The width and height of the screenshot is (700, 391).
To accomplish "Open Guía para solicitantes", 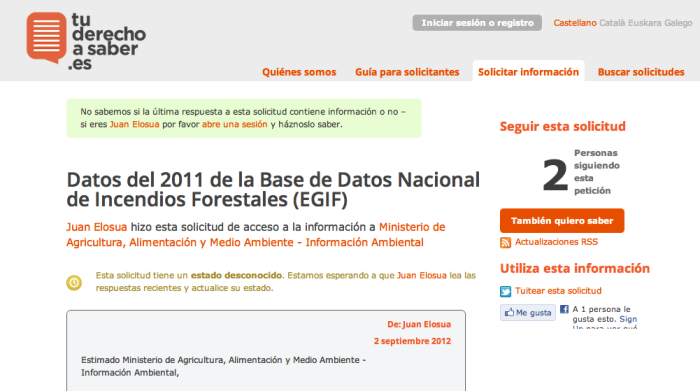I will coord(407,72).
